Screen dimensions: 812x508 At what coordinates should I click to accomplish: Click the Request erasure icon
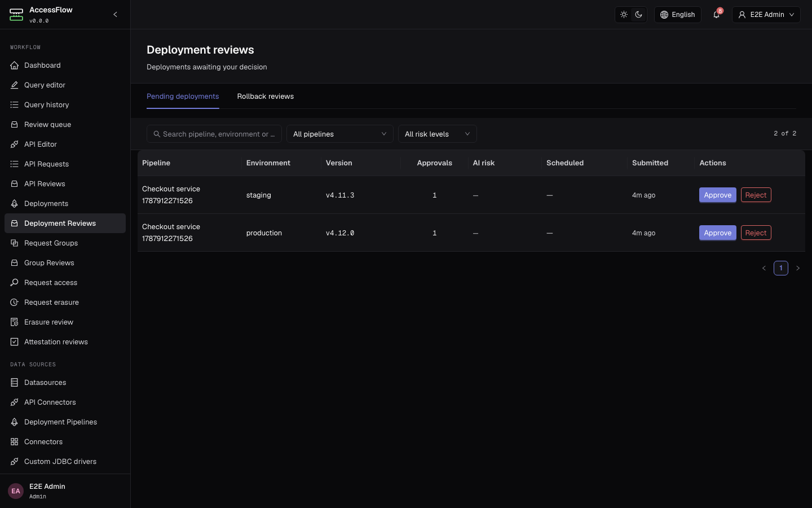pyautogui.click(x=15, y=303)
